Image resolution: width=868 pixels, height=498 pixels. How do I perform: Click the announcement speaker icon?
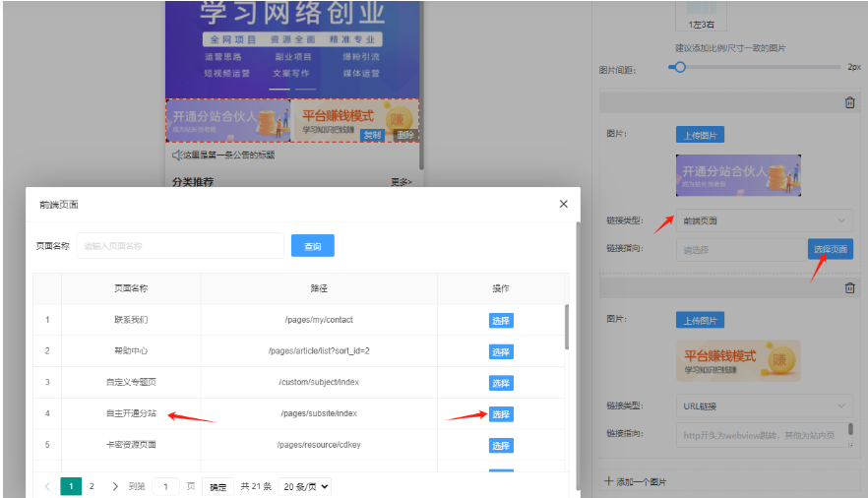[x=177, y=155]
